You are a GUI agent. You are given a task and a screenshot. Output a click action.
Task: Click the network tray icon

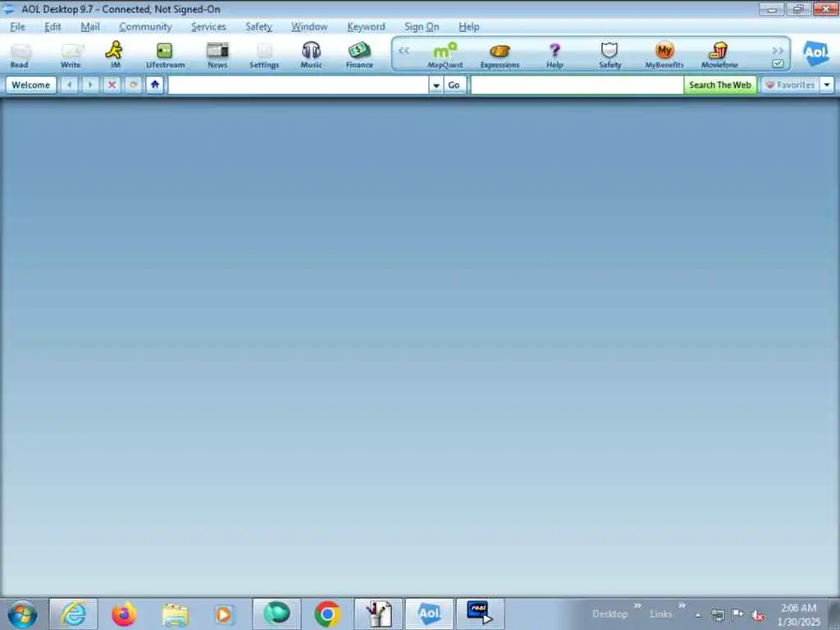718,615
